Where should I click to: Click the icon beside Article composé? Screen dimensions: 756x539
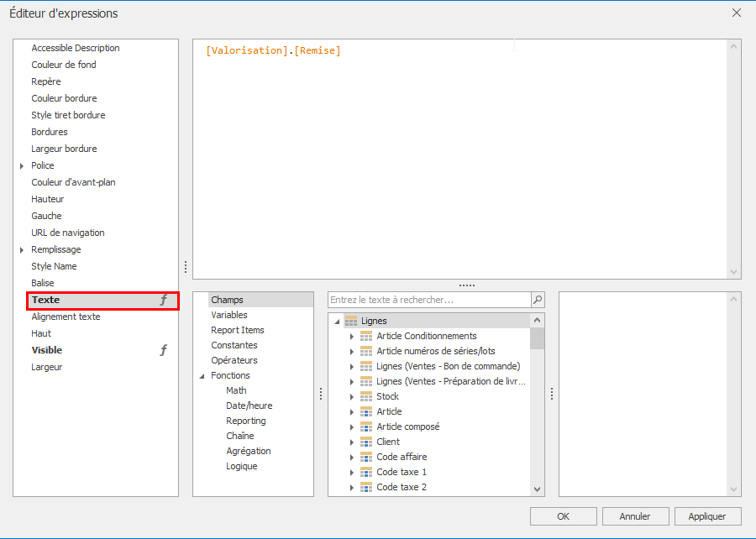(365, 426)
